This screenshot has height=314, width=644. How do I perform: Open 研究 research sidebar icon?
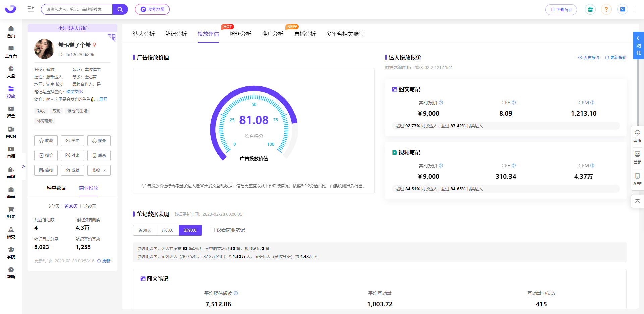coord(11,233)
